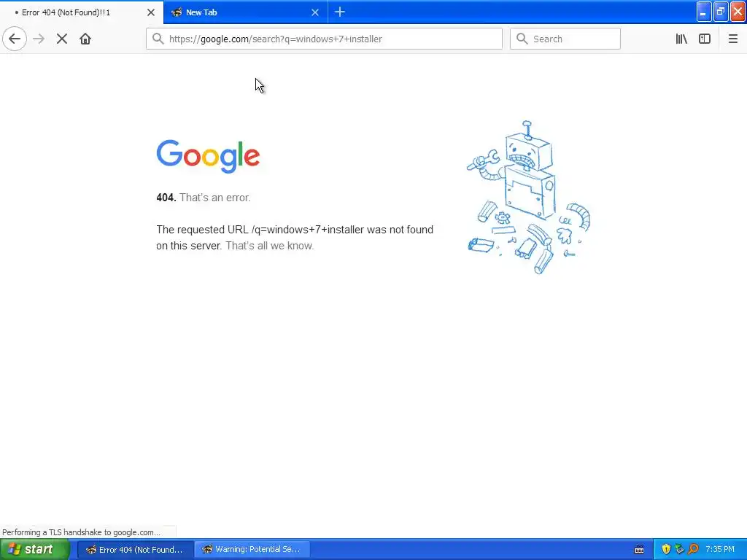Click the magnifier icon in the Search box

tap(522, 39)
